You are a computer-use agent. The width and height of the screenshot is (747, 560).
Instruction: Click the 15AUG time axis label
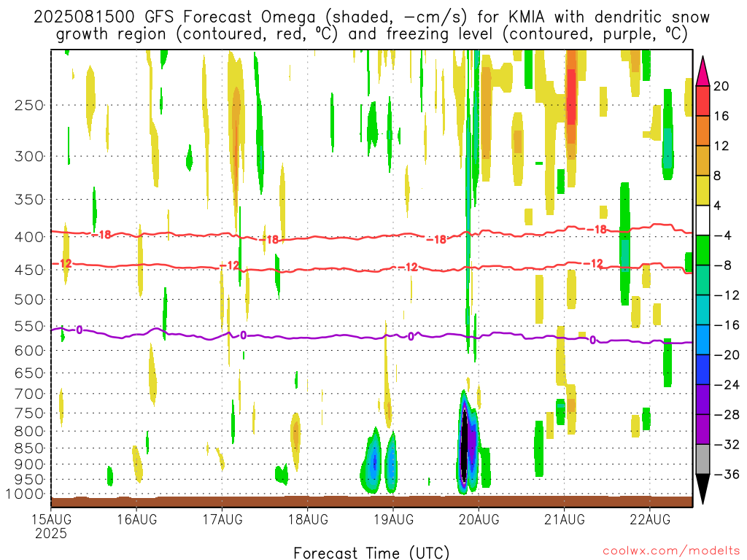click(x=52, y=519)
